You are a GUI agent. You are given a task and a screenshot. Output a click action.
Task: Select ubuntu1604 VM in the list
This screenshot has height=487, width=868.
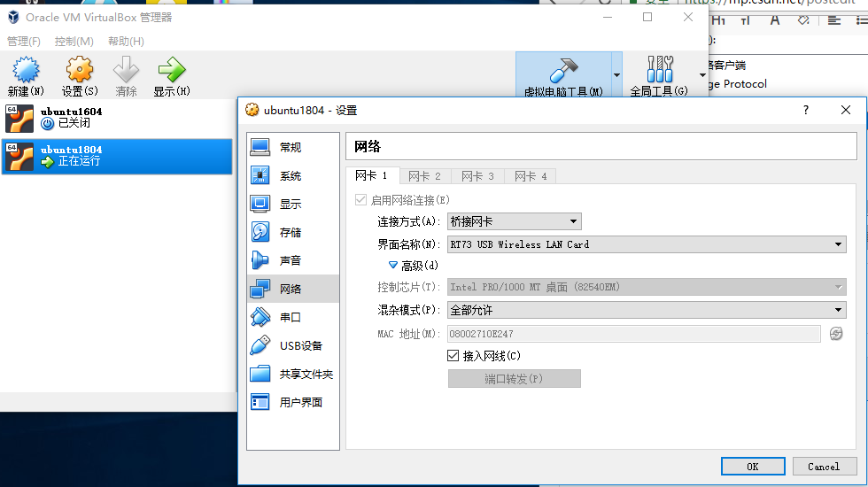point(117,118)
